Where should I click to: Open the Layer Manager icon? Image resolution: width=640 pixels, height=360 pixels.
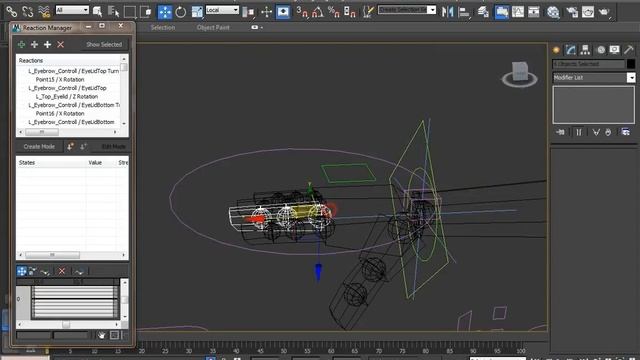483,12
